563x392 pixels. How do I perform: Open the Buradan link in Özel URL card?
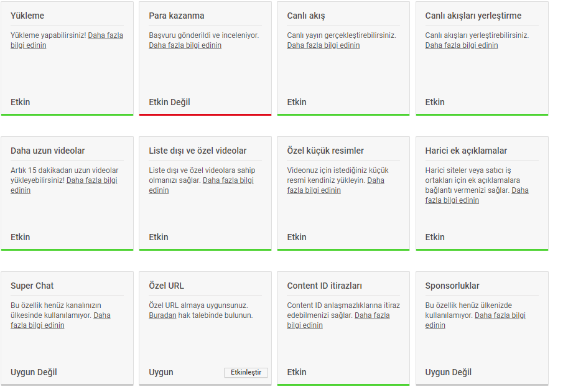click(162, 315)
